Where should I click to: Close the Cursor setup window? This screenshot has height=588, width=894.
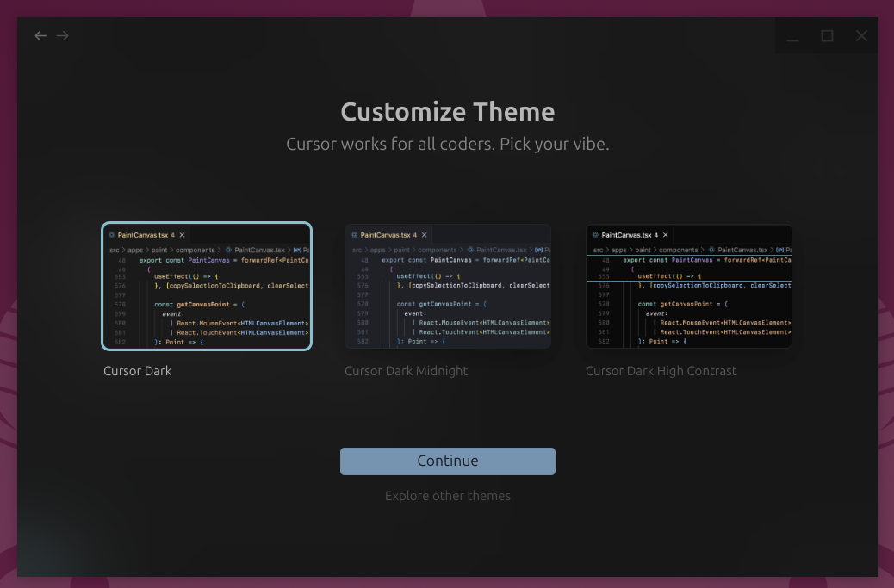[861, 36]
